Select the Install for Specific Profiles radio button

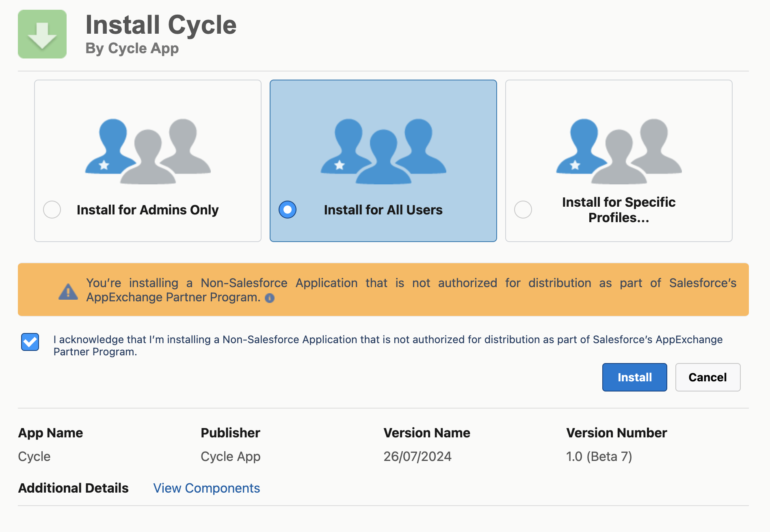pyautogui.click(x=523, y=210)
